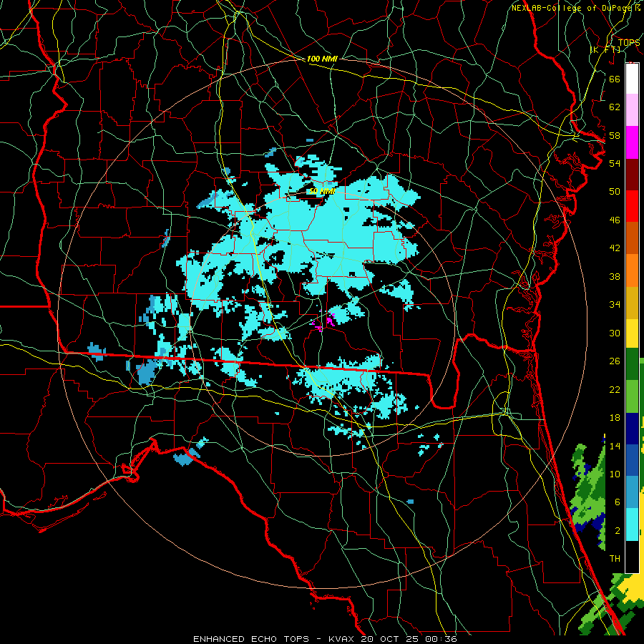Click the white swatch in the tops legend
Image resolution: width=644 pixels, height=644 pixels.
pyautogui.click(x=632, y=79)
